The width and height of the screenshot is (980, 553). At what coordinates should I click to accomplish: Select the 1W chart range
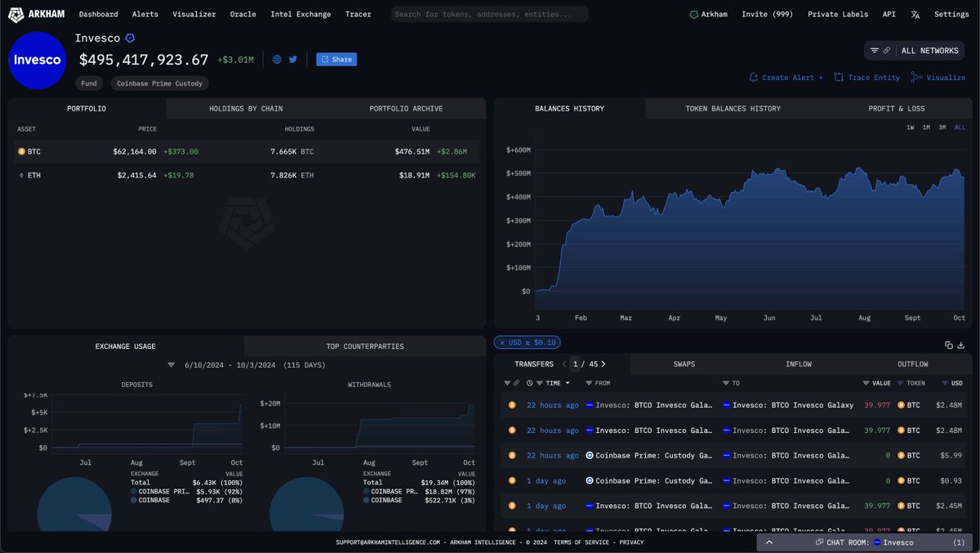(x=911, y=127)
